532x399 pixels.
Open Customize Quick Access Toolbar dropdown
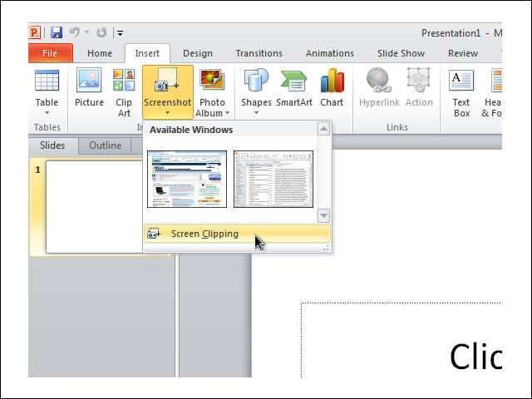pos(120,33)
